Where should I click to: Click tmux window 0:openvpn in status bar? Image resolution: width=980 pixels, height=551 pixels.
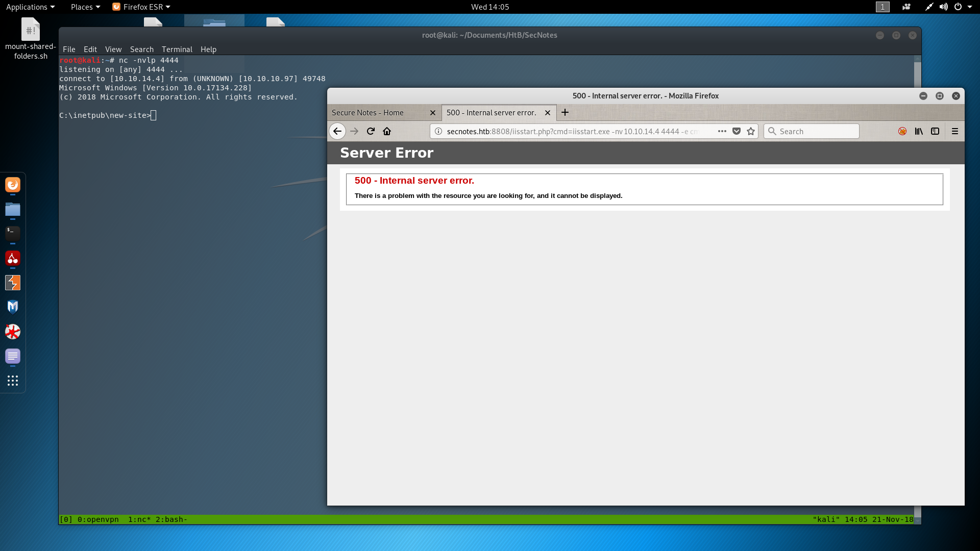(98, 519)
